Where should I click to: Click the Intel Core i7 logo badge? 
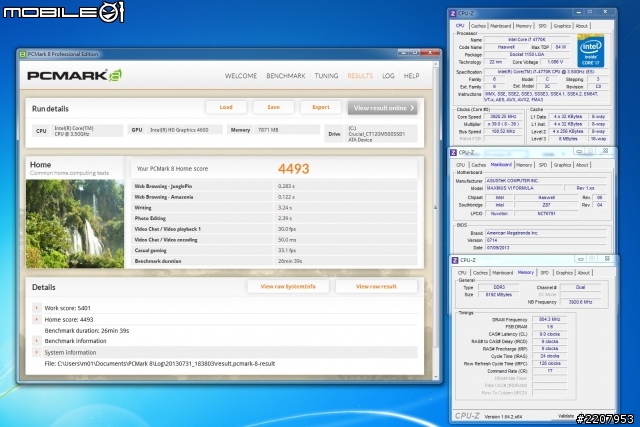pyautogui.click(x=590, y=51)
